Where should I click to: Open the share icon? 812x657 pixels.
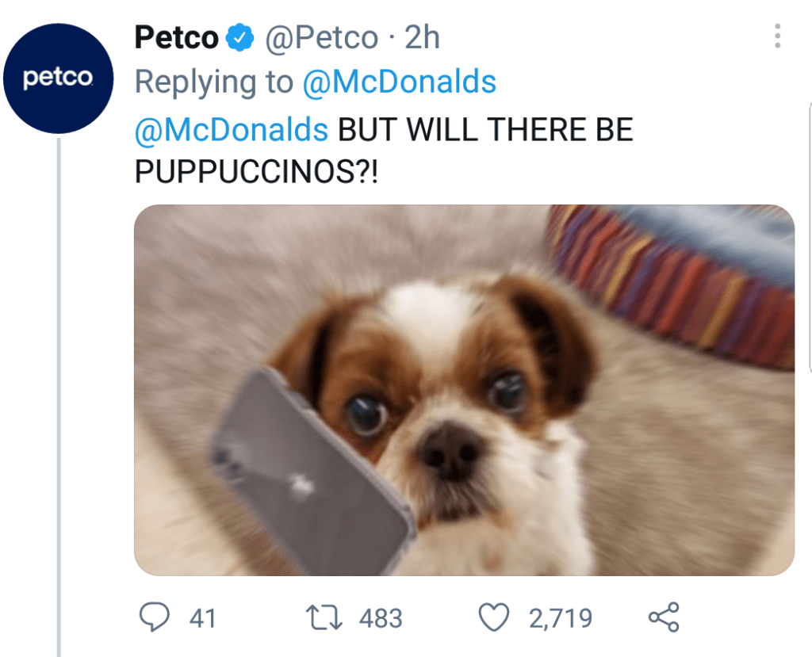coord(664,617)
